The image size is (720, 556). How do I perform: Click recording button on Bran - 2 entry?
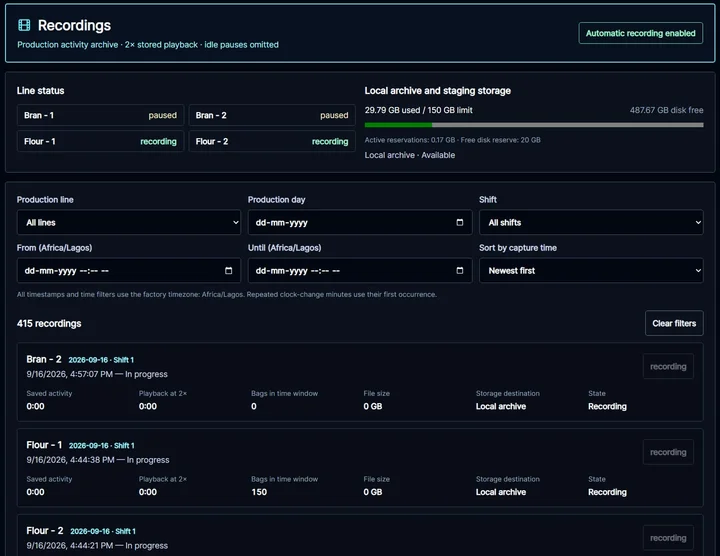668,366
